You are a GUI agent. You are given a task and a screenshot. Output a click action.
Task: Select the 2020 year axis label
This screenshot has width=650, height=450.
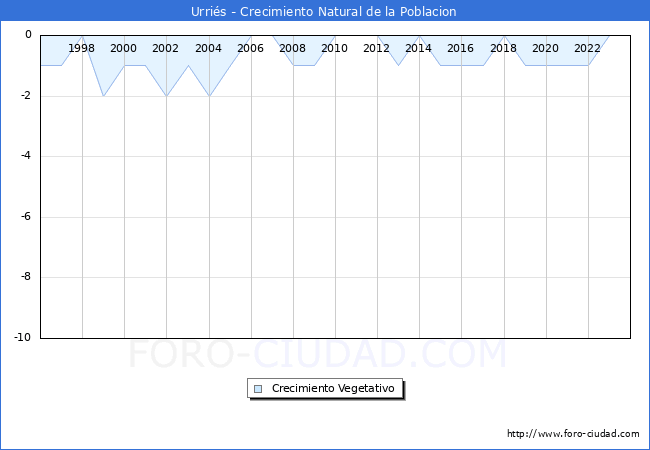pos(546,48)
